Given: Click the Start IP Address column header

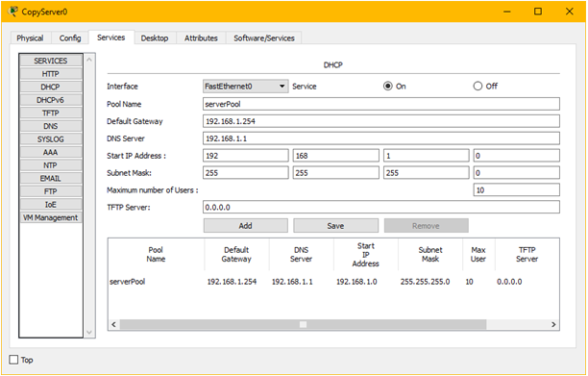Looking at the screenshot, I should [366, 255].
